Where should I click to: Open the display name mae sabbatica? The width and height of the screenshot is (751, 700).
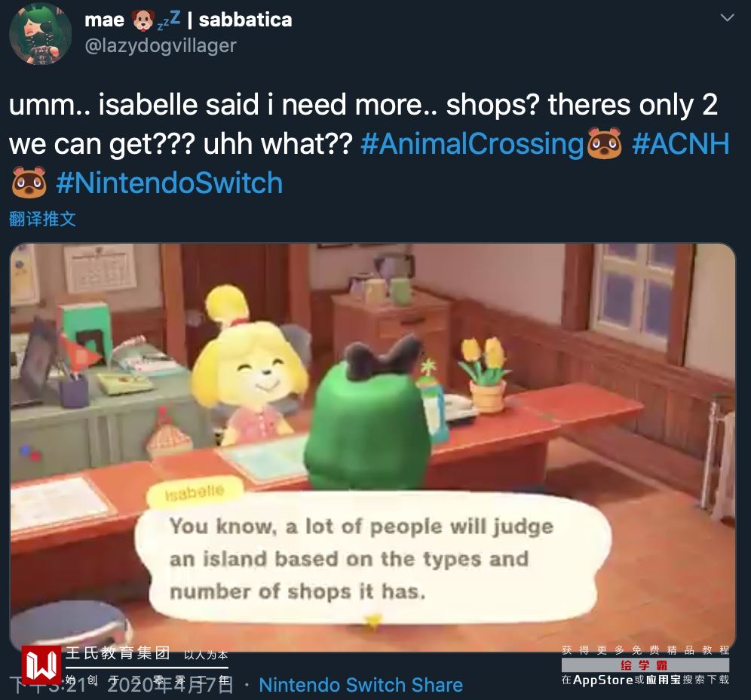click(189, 20)
